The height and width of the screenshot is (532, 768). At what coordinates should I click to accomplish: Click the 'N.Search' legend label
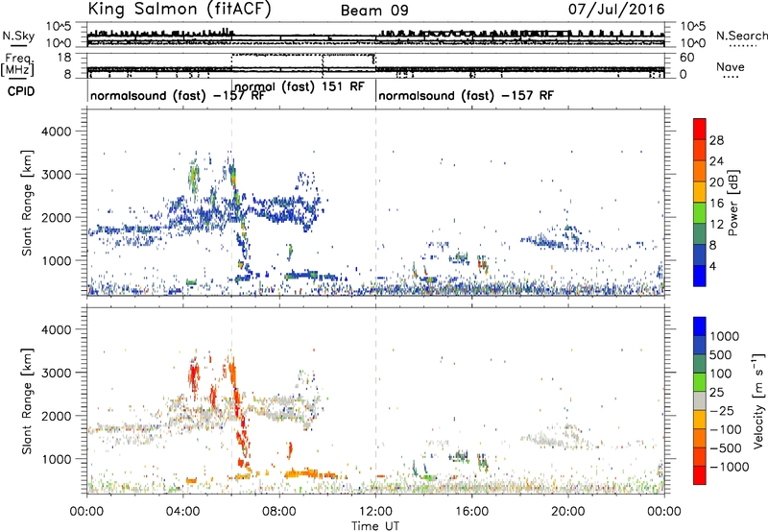741,36
